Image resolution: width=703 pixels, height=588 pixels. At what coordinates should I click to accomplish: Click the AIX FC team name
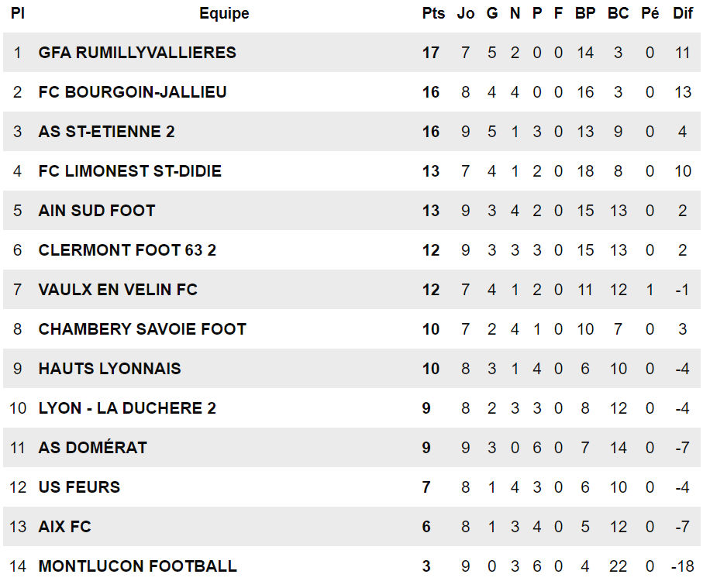pyautogui.click(x=65, y=526)
